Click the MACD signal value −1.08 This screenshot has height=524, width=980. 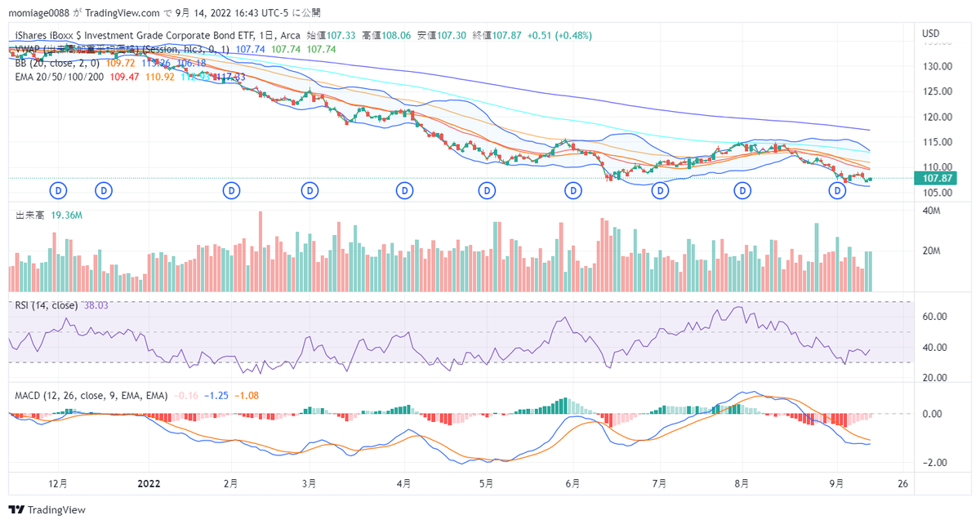247,395
